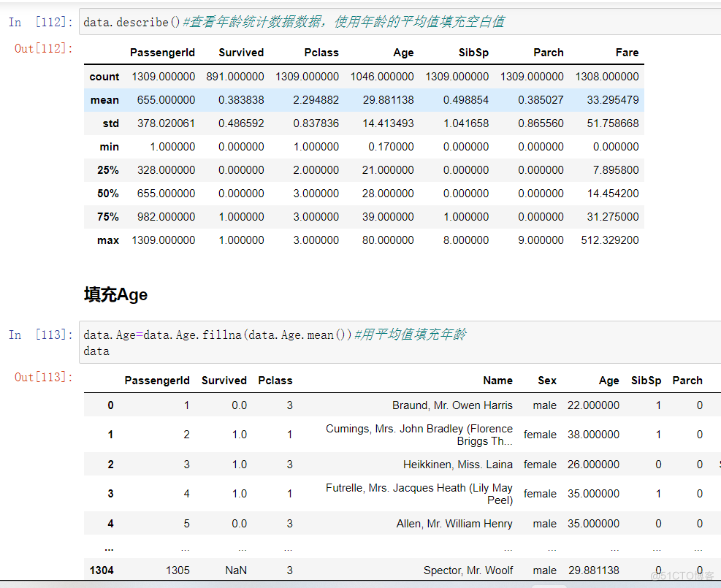This screenshot has height=588, width=721.
Task: Click the Parch header in describe table
Action: (549, 53)
